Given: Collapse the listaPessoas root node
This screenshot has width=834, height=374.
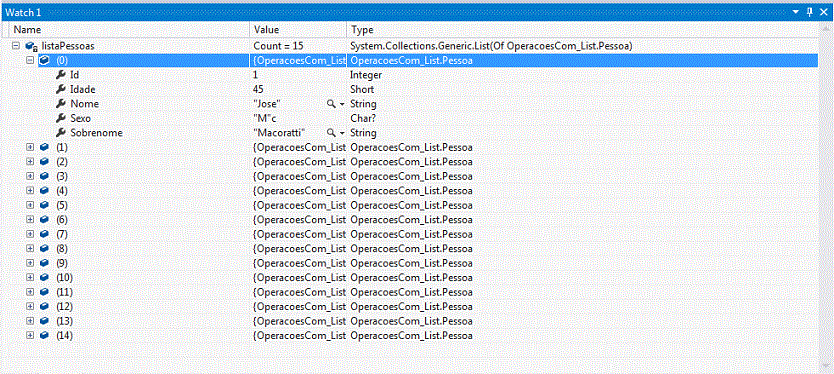Looking at the screenshot, I should pyautogui.click(x=15, y=46).
